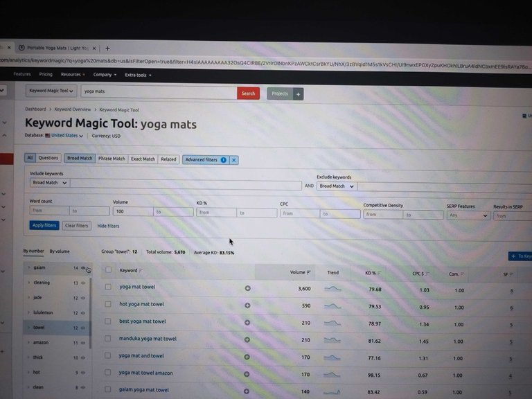Click the Volume from field
The width and height of the screenshot is (532, 399).
click(133, 211)
